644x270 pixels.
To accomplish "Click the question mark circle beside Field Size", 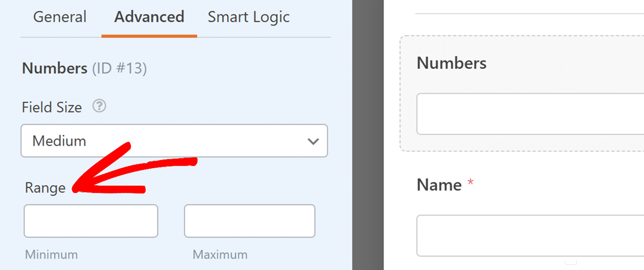I will 99,106.
